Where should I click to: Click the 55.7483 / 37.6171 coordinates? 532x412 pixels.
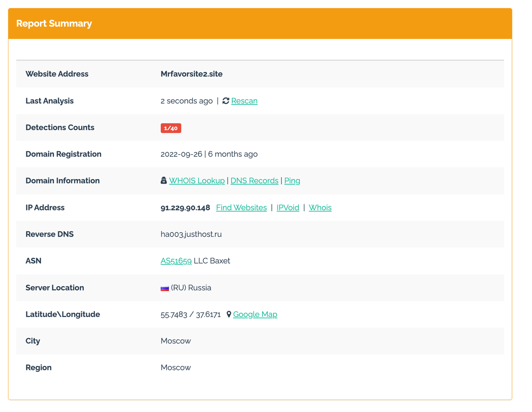(x=191, y=315)
